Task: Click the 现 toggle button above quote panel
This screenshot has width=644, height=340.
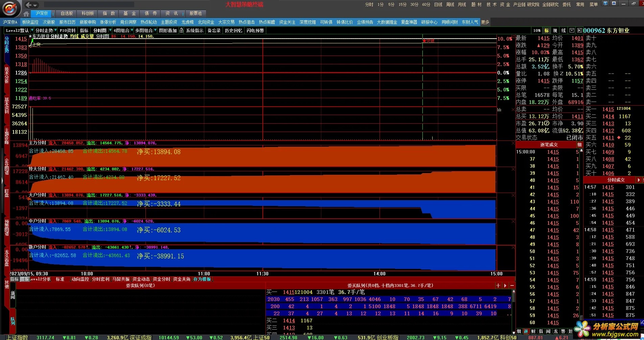Action: coord(555,30)
